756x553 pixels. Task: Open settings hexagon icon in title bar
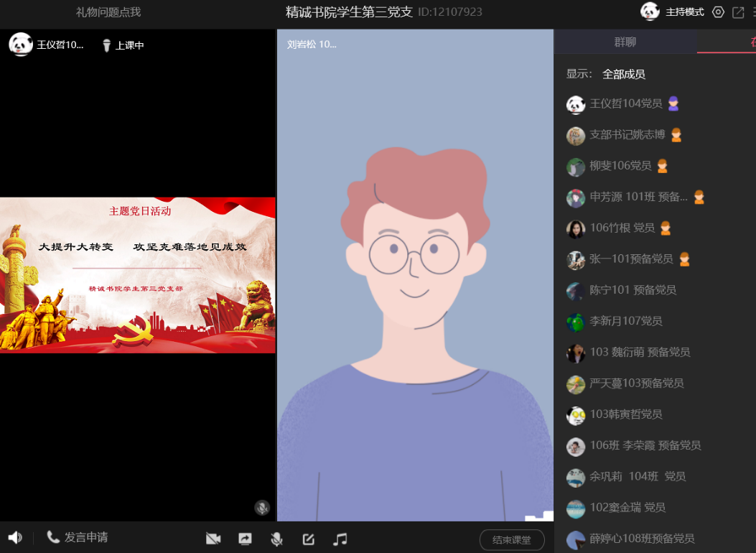[x=718, y=12]
